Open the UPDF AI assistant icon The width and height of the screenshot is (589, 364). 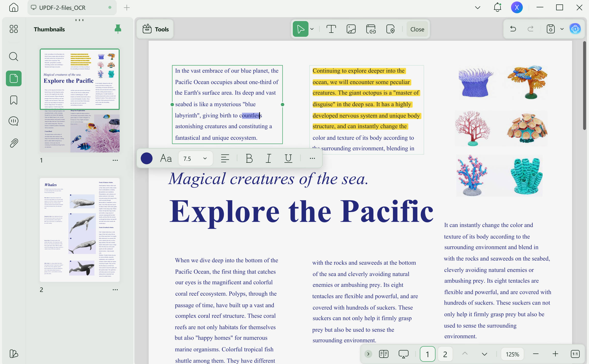point(575,29)
